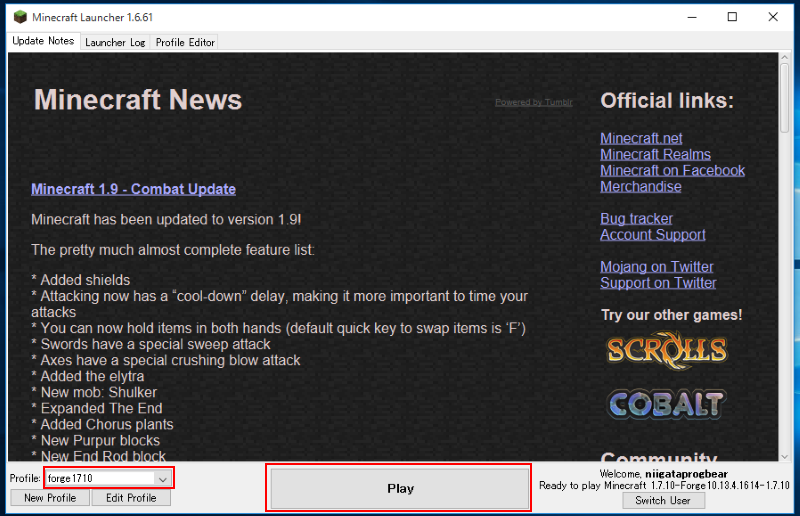The height and width of the screenshot is (516, 800).
Task: Click the Edit Profile button
Action: click(131, 498)
